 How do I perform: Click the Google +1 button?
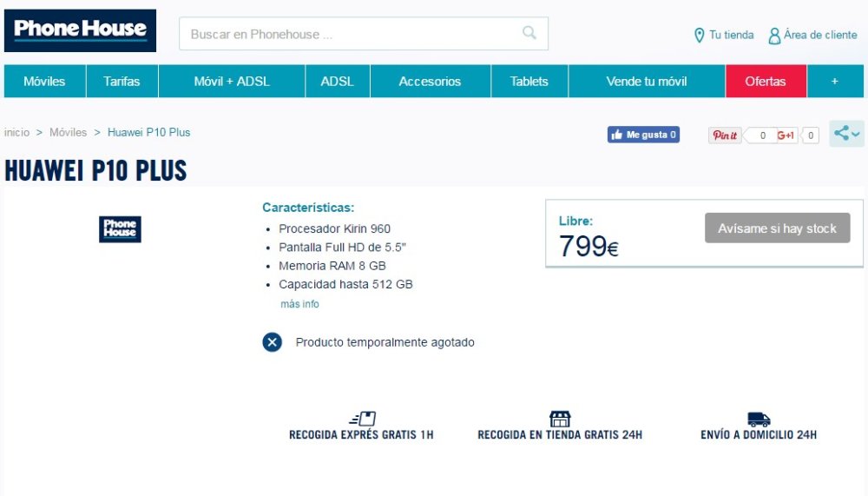[786, 136]
